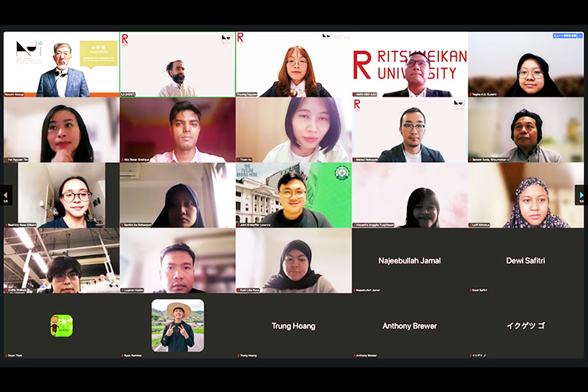Click green cartoon avatar icon

(x=61, y=325)
